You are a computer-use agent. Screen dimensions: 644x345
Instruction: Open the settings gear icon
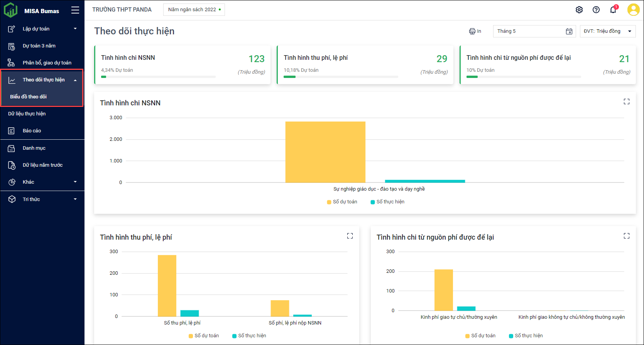coord(579,10)
